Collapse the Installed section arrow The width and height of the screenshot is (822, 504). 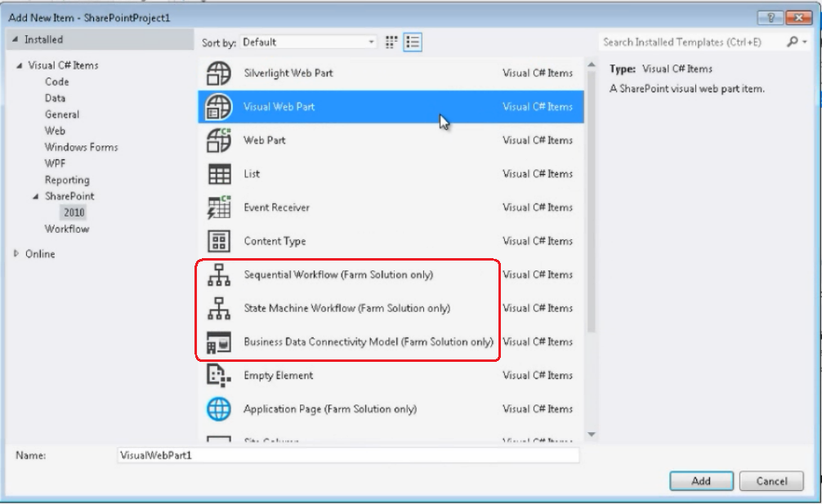(15, 39)
